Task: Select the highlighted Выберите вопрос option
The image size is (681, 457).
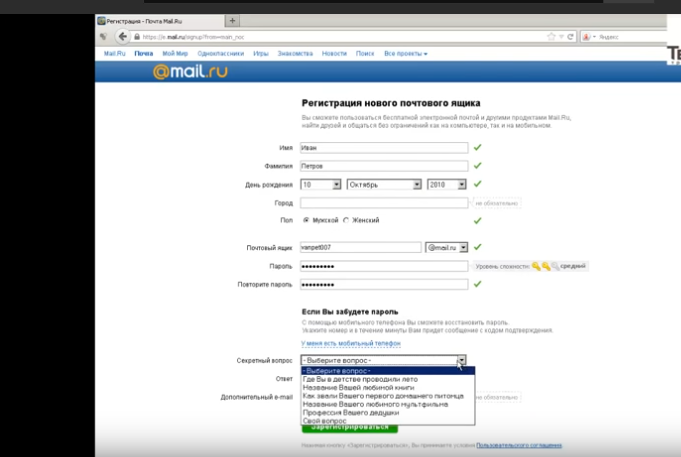Action: pos(388,371)
